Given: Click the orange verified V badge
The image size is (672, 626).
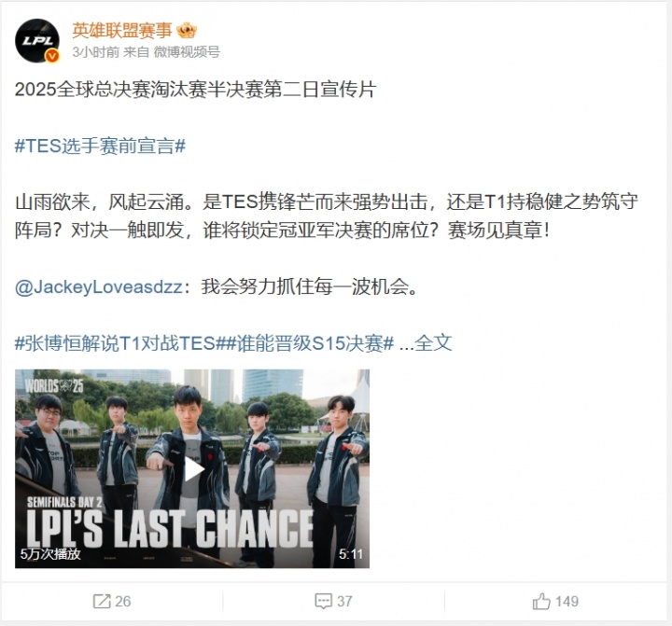Looking at the screenshot, I should coord(52,56).
